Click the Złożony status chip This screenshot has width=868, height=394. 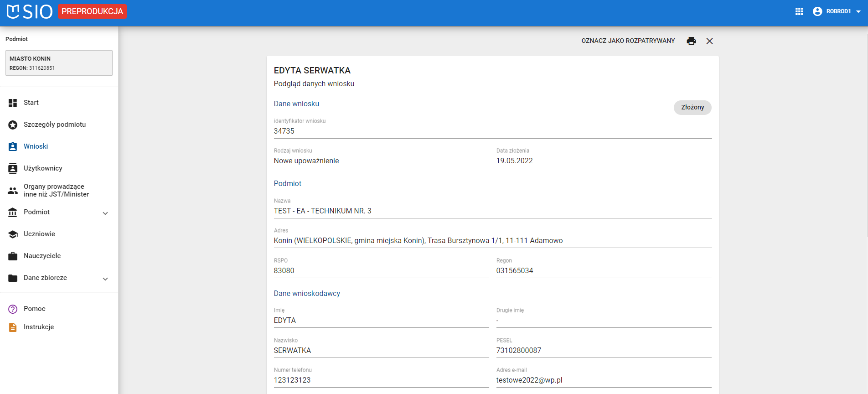click(x=692, y=108)
